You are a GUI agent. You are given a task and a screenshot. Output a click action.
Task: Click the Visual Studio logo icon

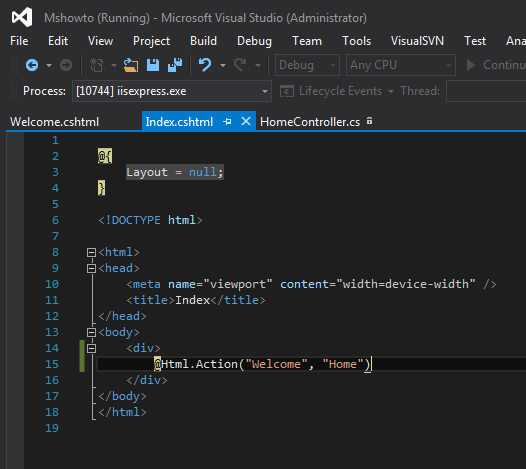[22, 17]
